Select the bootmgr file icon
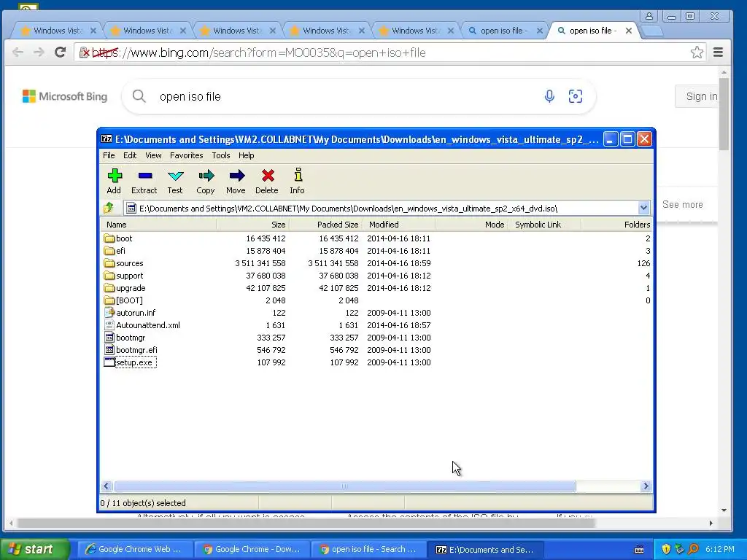 pyautogui.click(x=109, y=337)
